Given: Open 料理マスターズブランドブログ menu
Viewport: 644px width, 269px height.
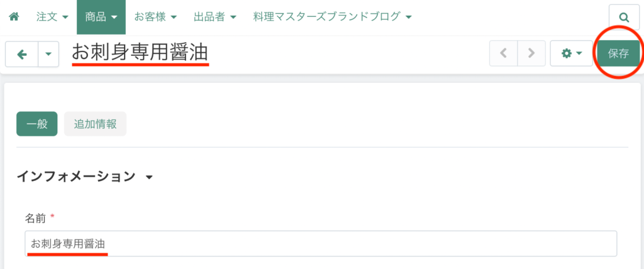Looking at the screenshot, I should pos(332,17).
